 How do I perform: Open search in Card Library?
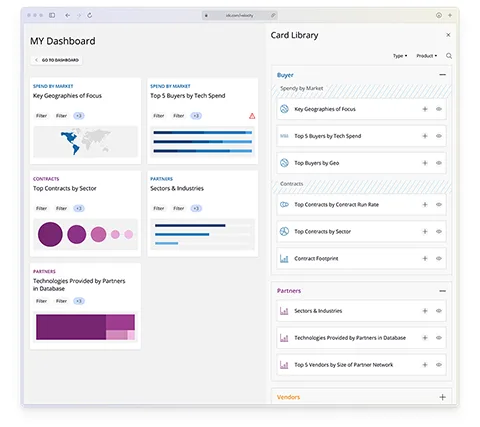[449, 56]
